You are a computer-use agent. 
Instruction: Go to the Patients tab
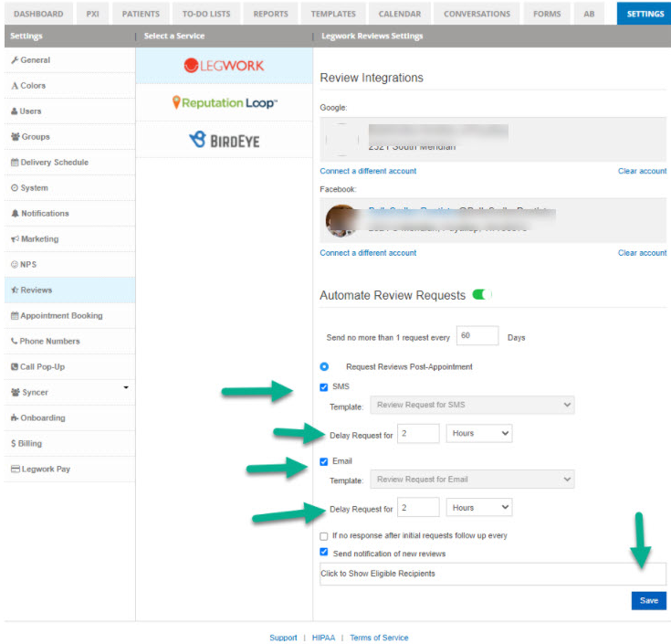point(141,14)
